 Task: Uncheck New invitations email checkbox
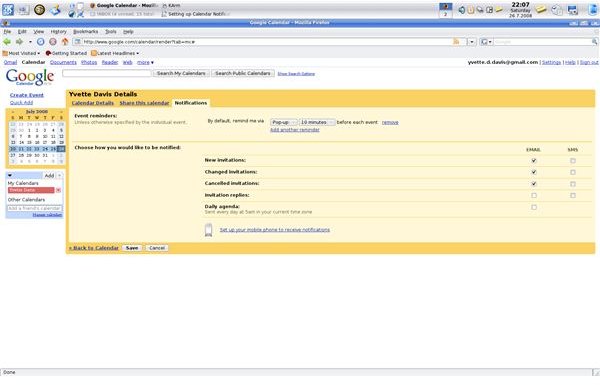534,161
